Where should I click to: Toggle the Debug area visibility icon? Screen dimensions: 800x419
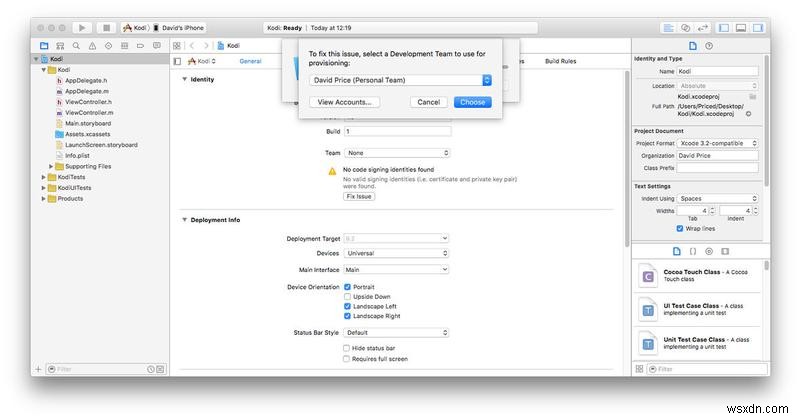click(x=741, y=28)
